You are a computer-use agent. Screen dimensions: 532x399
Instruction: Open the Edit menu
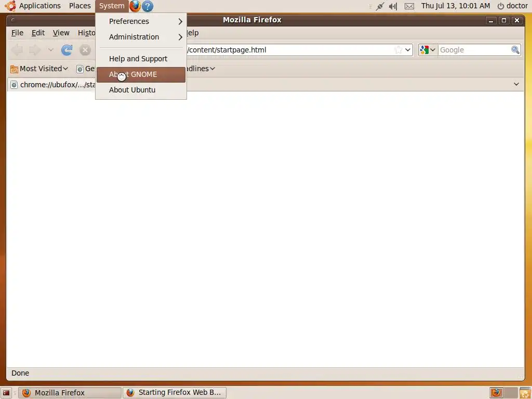coord(38,33)
